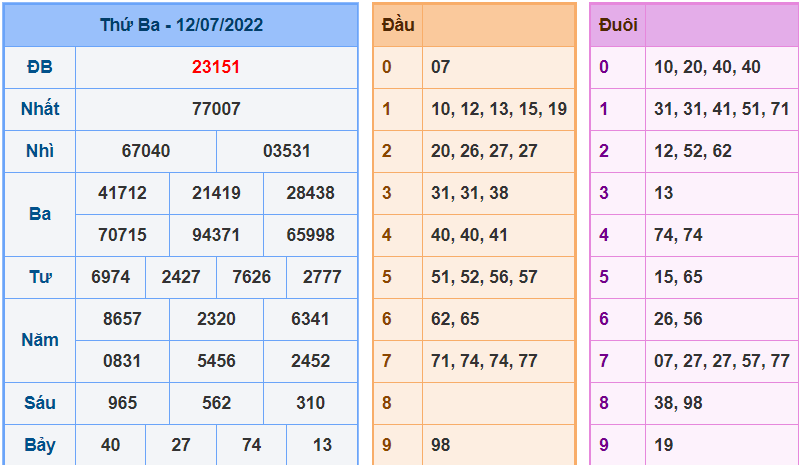Select fifth prize number 0831
Viewport: 799px width, 465px height.
pos(122,361)
